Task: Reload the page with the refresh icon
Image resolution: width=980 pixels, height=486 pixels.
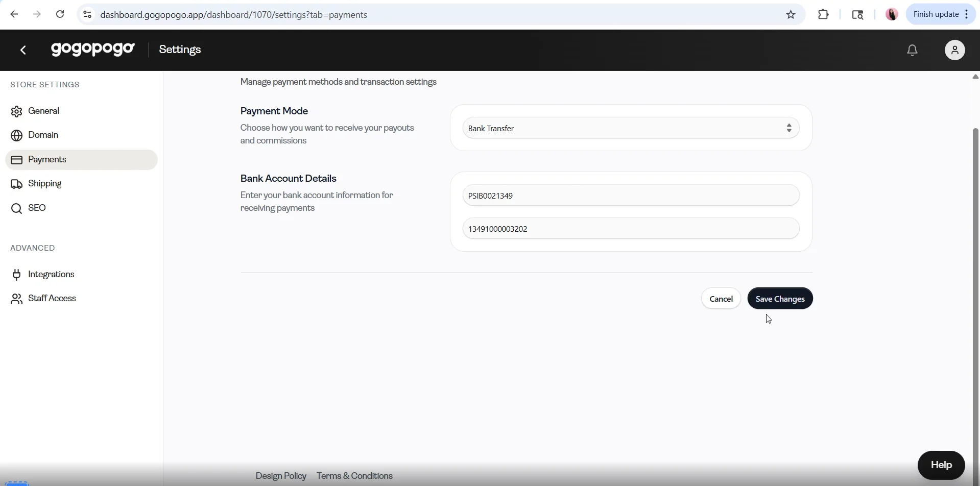Action: 60,14
